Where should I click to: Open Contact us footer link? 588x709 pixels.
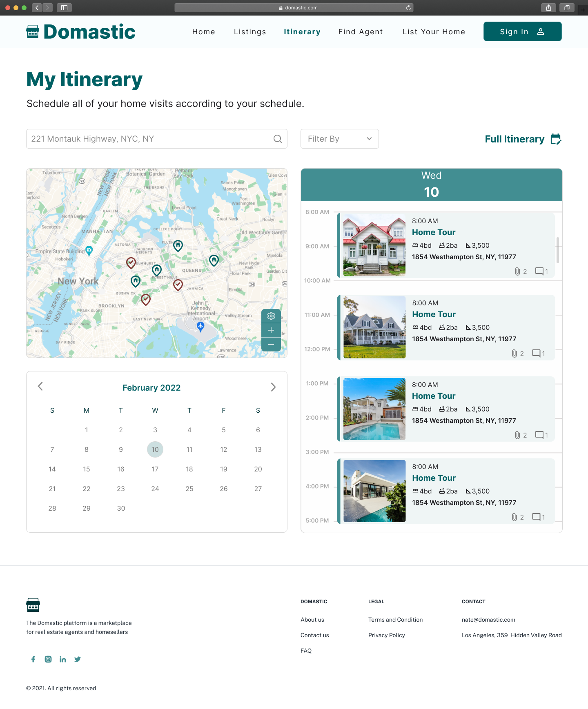point(315,635)
